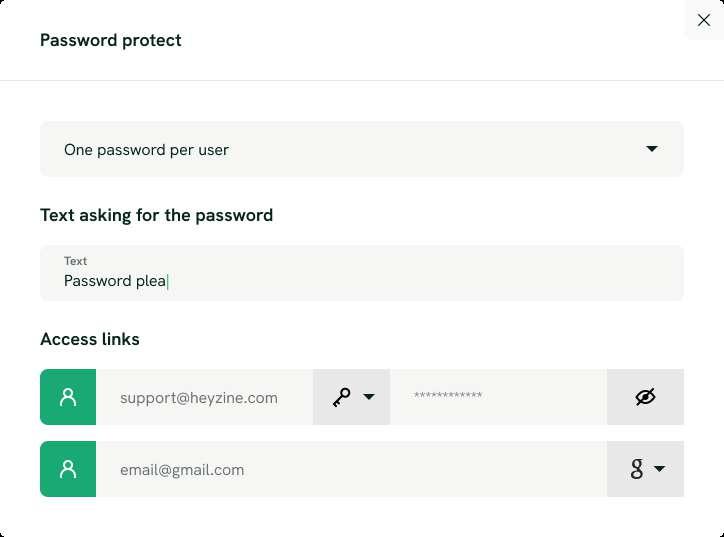Close the Password protect dialog
The image size is (724, 537).
703,20
